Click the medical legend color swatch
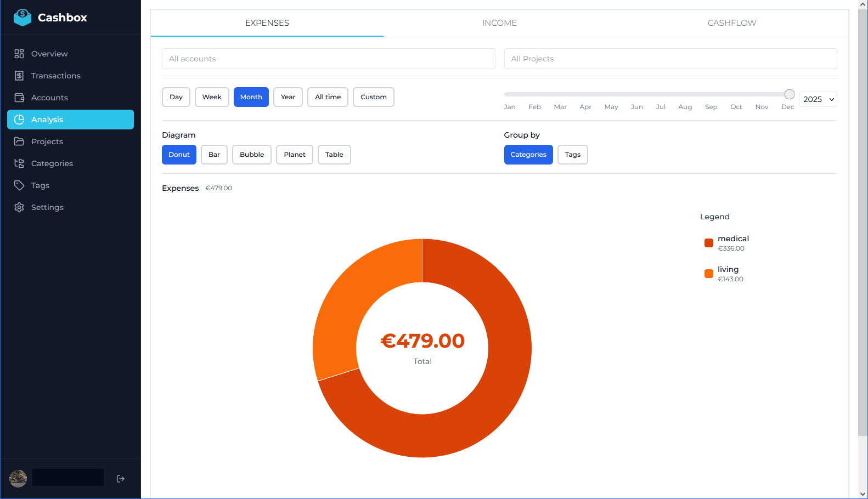The height and width of the screenshot is (499, 868). pos(709,243)
